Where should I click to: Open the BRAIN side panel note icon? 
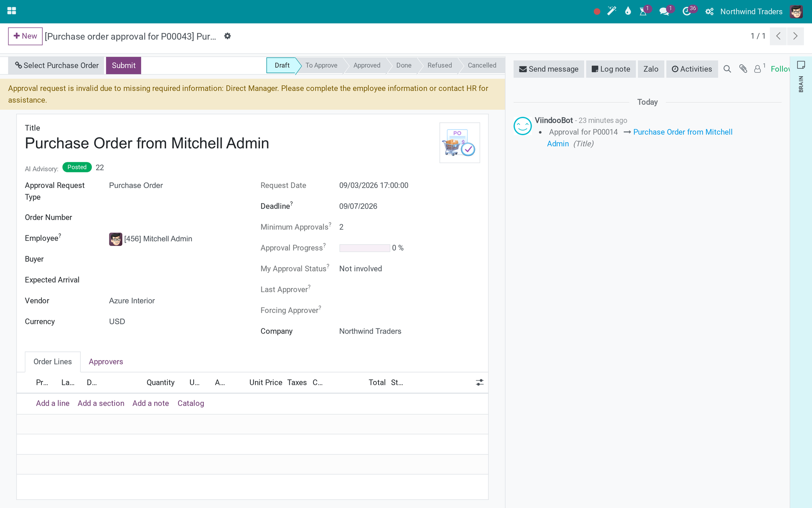point(801,65)
